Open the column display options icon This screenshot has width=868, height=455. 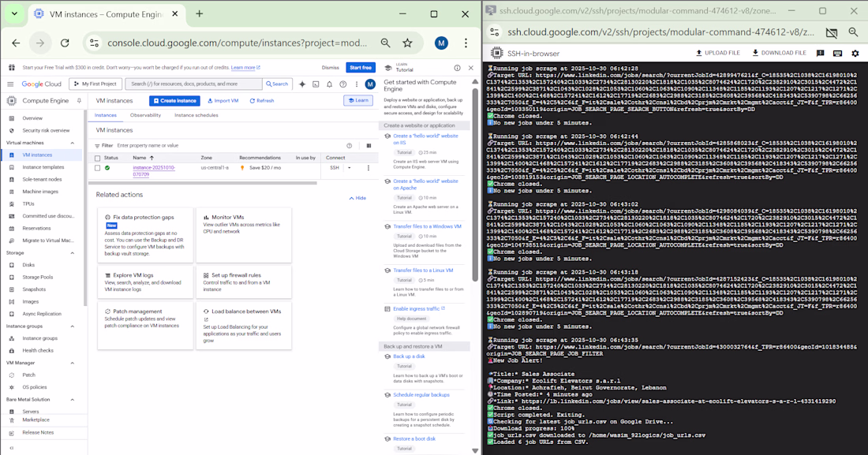[x=369, y=146]
